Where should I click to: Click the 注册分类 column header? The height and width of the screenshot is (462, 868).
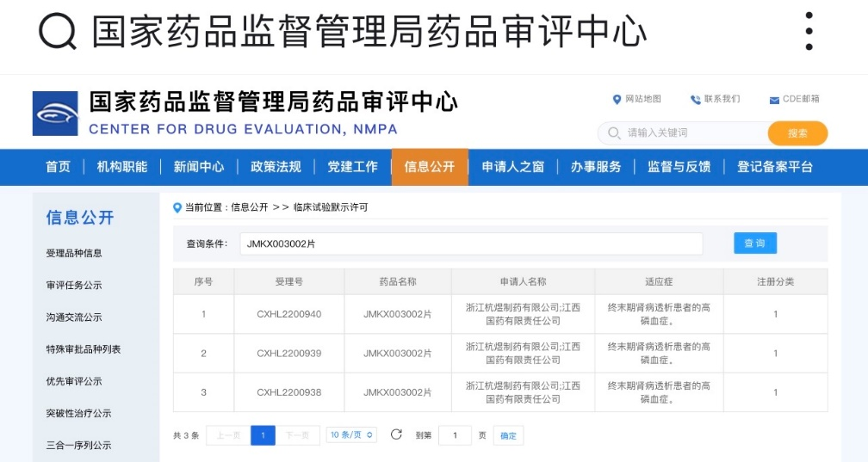click(x=776, y=281)
